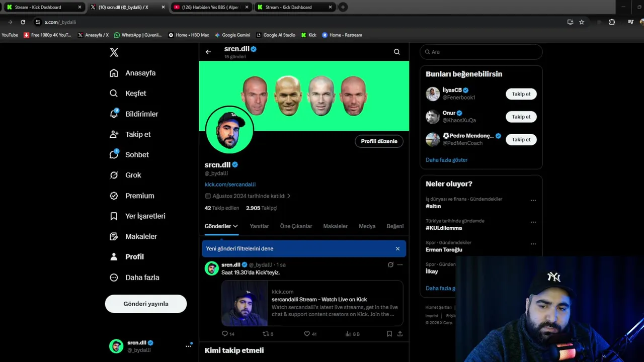644x362 pixels.
Task: Open Erman Toroğlu trending topic
Action: 444,250
